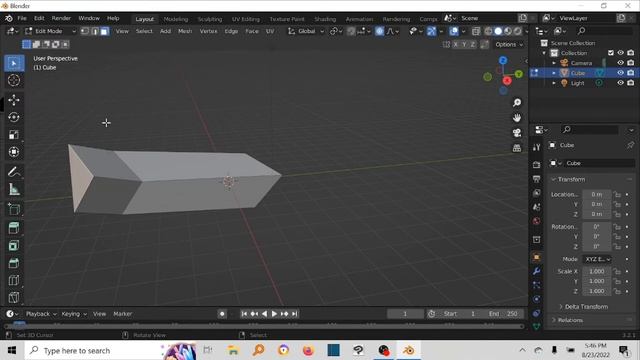
Task: Jump to the start frame
Action: tap(244, 314)
